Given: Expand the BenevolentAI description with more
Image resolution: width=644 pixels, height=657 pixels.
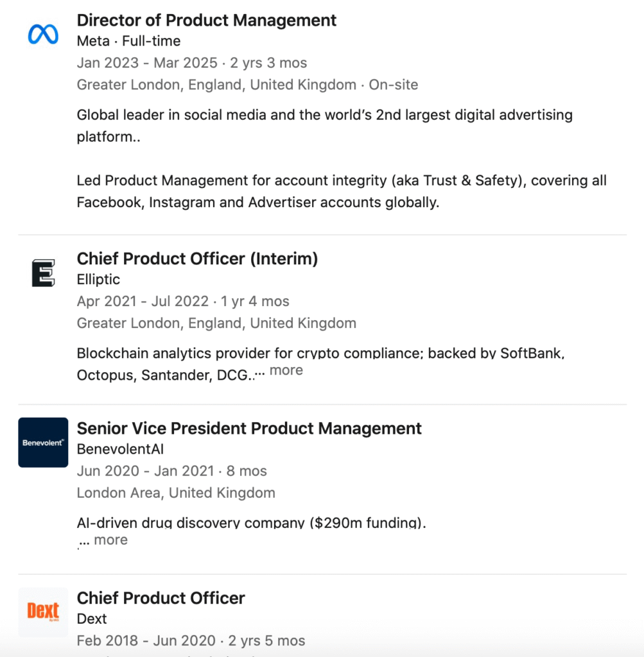Looking at the screenshot, I should click(x=110, y=540).
